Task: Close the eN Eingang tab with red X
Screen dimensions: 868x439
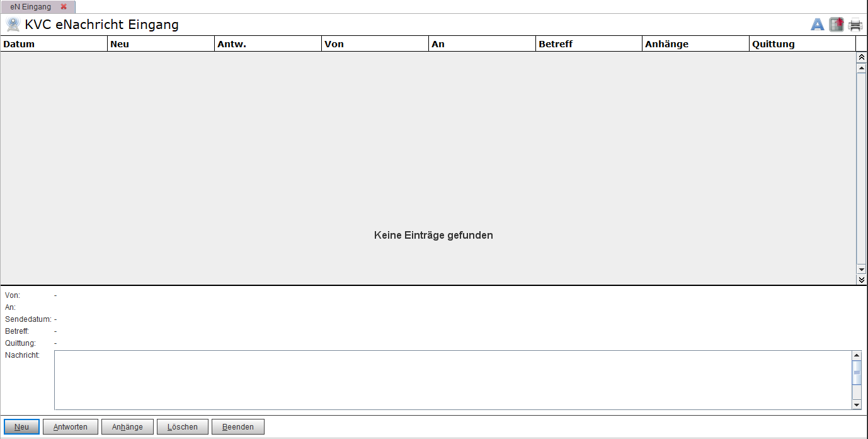Action: tap(64, 7)
